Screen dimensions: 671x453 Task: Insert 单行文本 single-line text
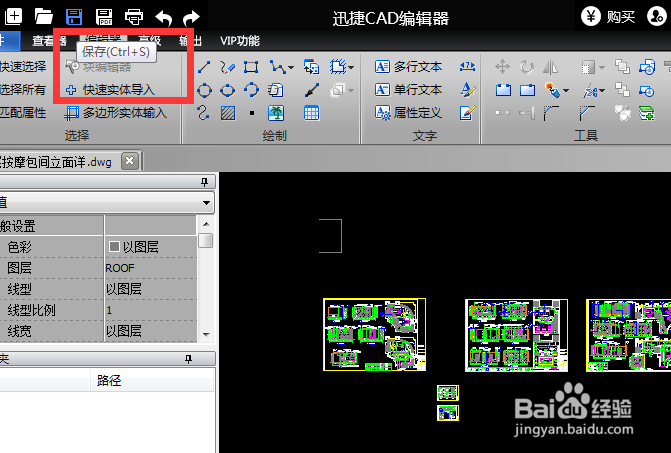408,89
